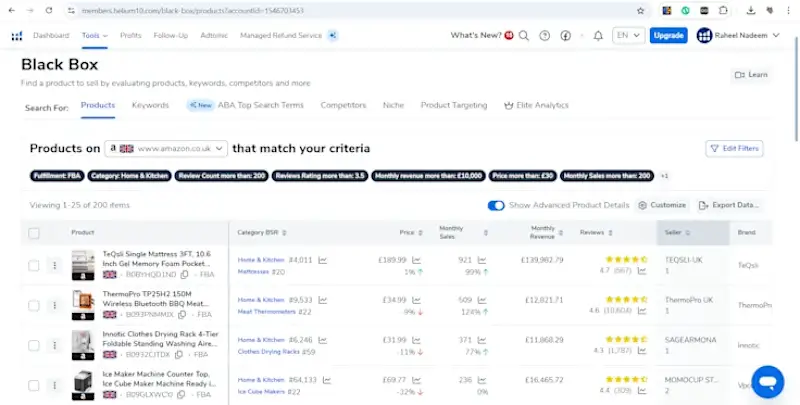Open price chart for £34.99
This screenshot has height=405, width=800.
pos(416,300)
